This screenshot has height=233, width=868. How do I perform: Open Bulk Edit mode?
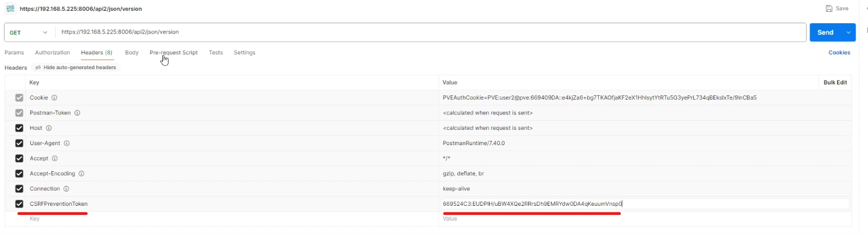[835, 83]
